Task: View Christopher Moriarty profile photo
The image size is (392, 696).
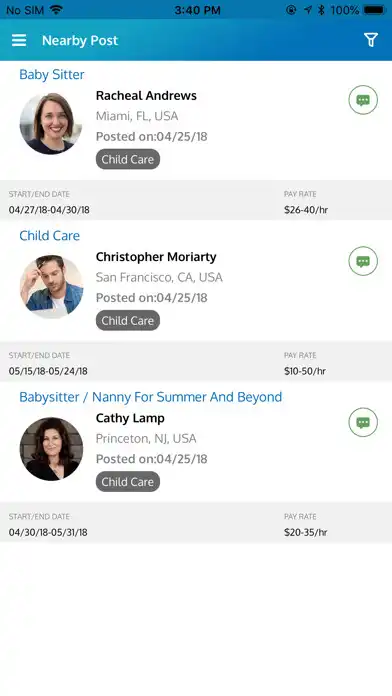Action: (x=51, y=285)
